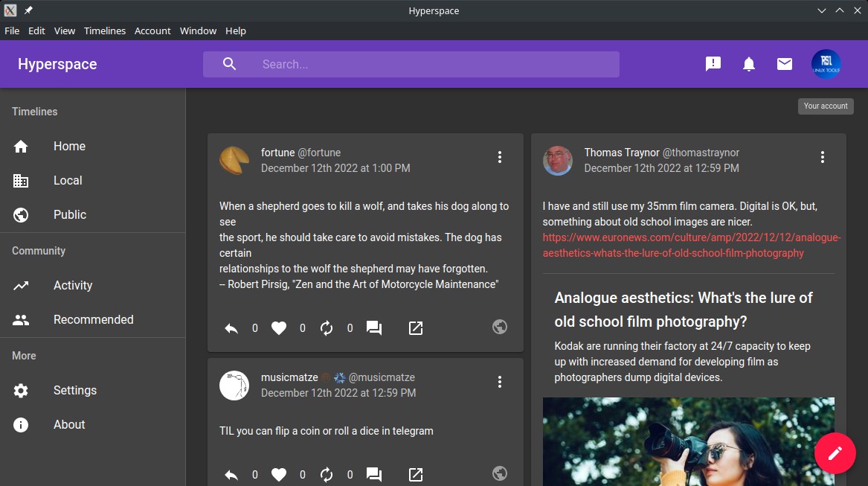This screenshot has height=486, width=868.
Task: Open notifications bell
Action: point(749,64)
